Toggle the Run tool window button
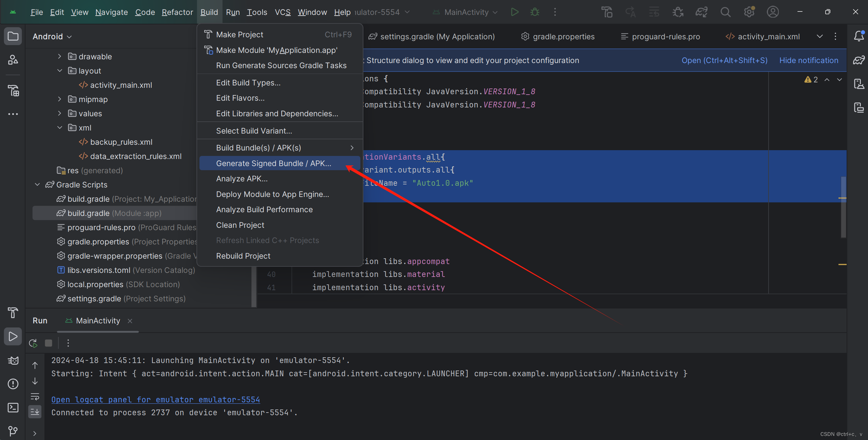This screenshot has width=868, height=440. (13, 336)
